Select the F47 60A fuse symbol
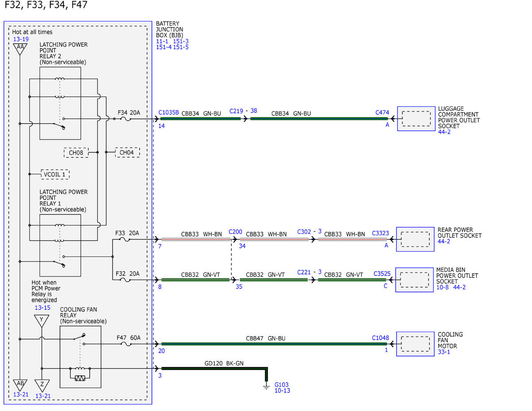Image resolution: width=532 pixels, height=411 pixels. 125,344
